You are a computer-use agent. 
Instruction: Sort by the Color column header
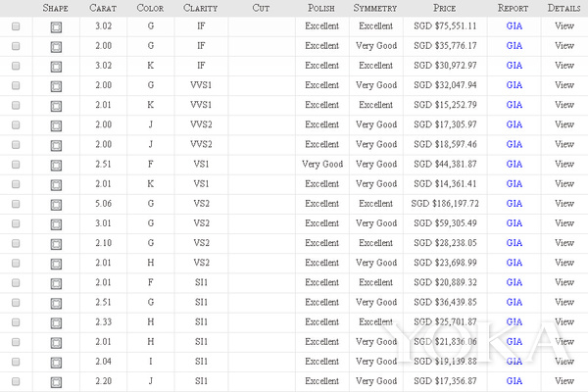point(150,7)
